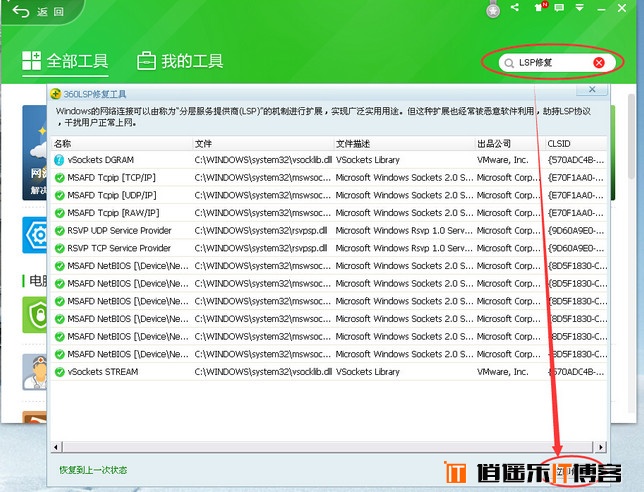The height and width of the screenshot is (492, 644).
Task: Select the MSAFD Tcpip [RAW/IP] entry
Action: (113, 213)
